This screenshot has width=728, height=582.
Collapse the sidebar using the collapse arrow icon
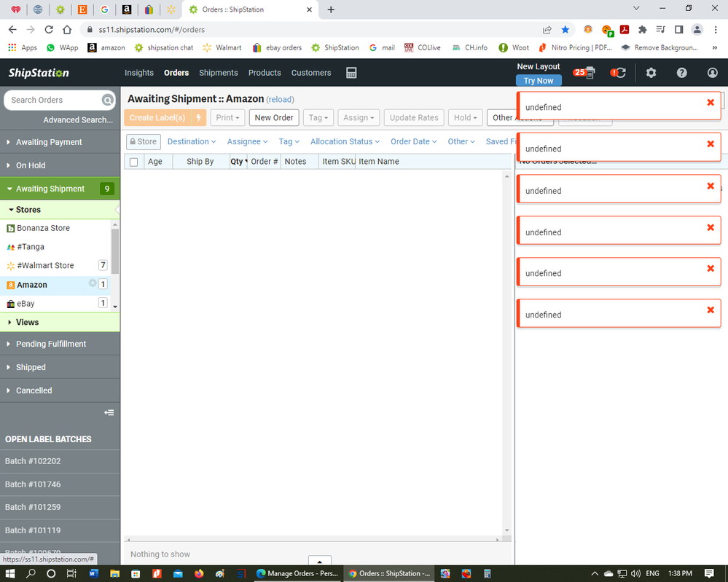pos(109,413)
